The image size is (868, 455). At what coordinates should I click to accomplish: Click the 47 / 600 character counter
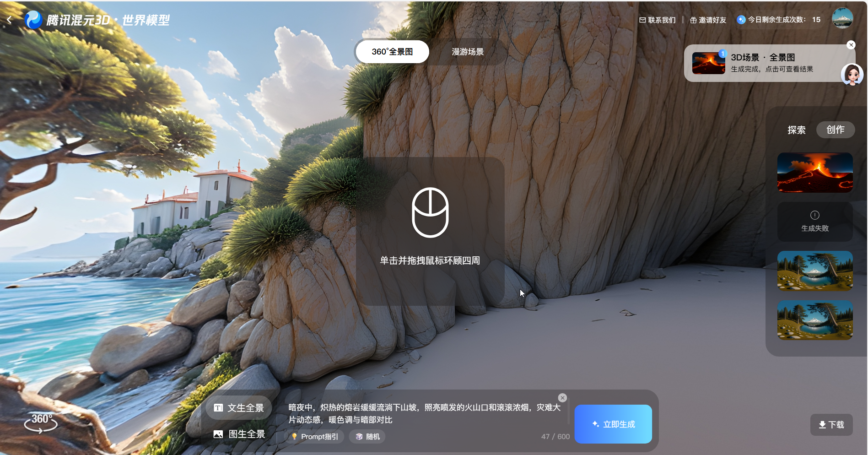[x=555, y=437]
